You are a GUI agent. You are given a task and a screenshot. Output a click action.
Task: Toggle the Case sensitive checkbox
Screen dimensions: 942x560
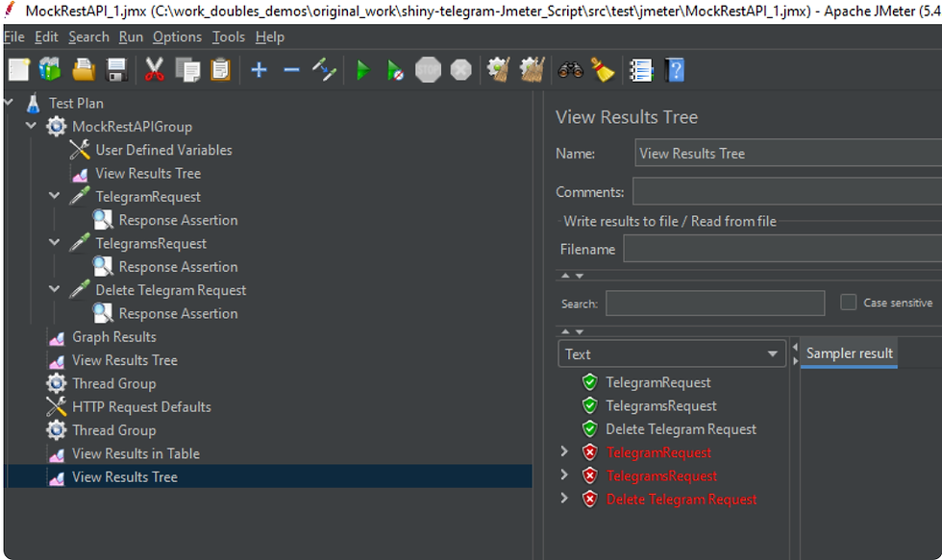pos(848,303)
